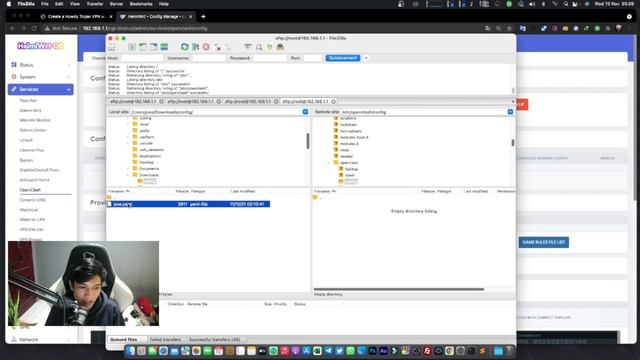Open the directory listing filters icon
The width and height of the screenshot is (640, 360).
tap(248, 47)
